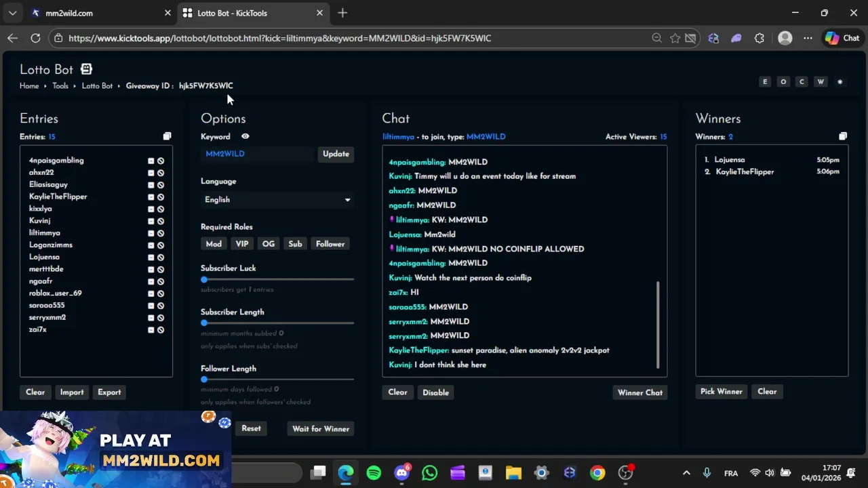The width and height of the screenshot is (868, 488).
Task: Click the Import entries button
Action: click(72, 392)
